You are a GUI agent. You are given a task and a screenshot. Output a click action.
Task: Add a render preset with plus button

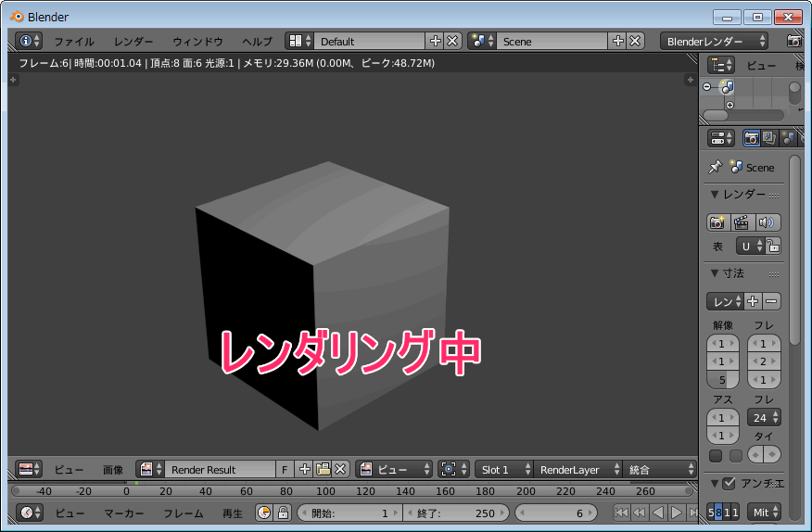pyautogui.click(x=753, y=301)
